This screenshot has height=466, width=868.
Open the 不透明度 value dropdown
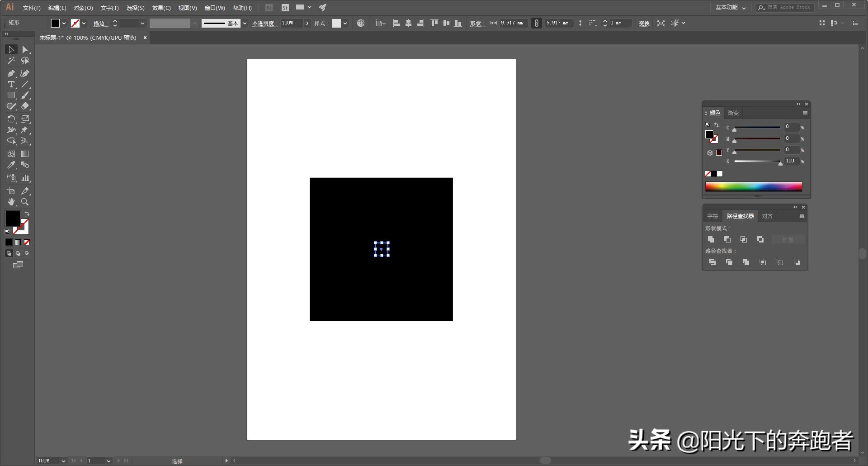(307, 23)
